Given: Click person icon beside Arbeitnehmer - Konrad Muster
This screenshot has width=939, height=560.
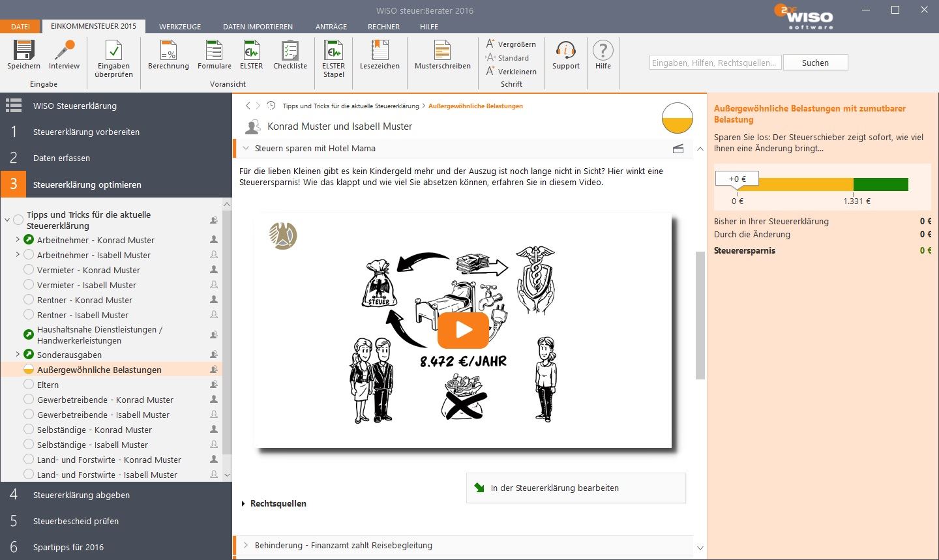Looking at the screenshot, I should click(x=214, y=239).
